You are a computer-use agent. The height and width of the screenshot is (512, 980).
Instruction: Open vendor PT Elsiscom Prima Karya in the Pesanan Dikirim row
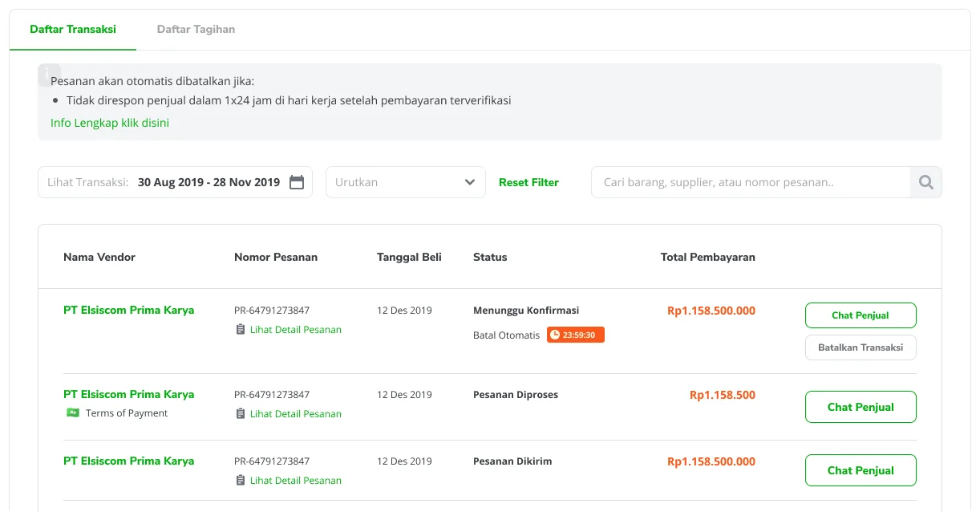tap(128, 461)
